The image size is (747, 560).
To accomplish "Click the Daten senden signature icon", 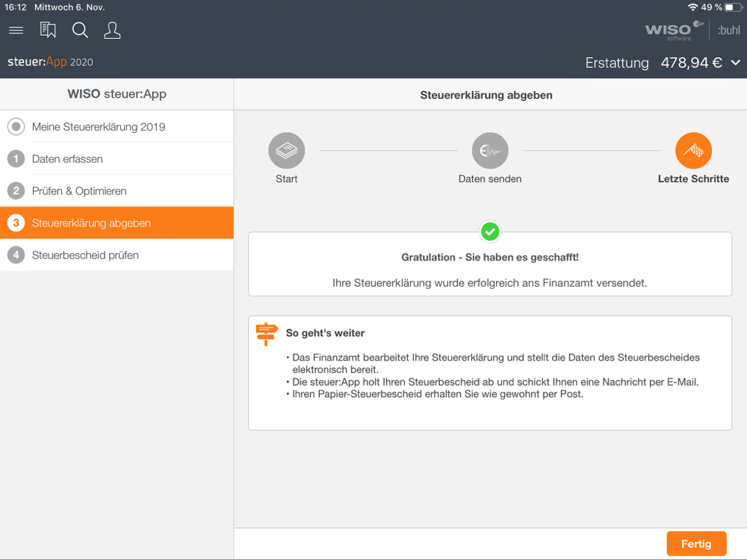I will pos(490,151).
